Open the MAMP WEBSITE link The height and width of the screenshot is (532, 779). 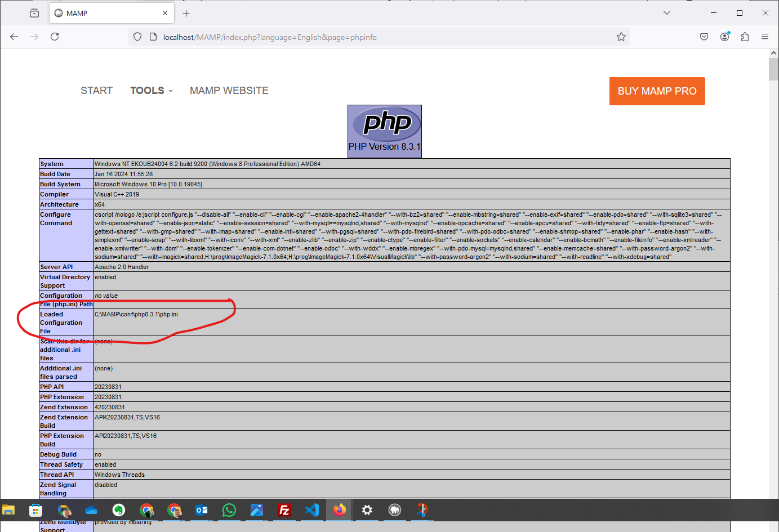coord(229,91)
